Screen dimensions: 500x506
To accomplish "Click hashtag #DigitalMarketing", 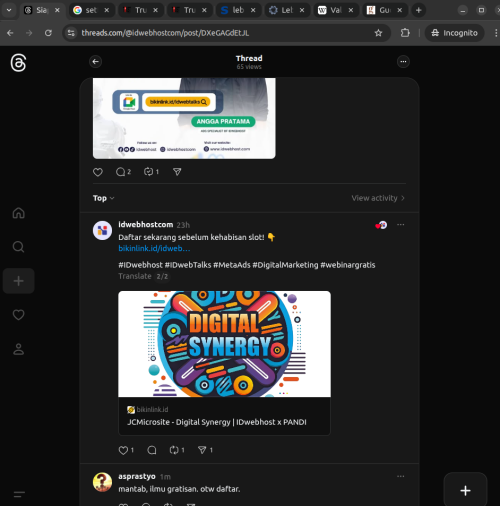I will [285, 265].
